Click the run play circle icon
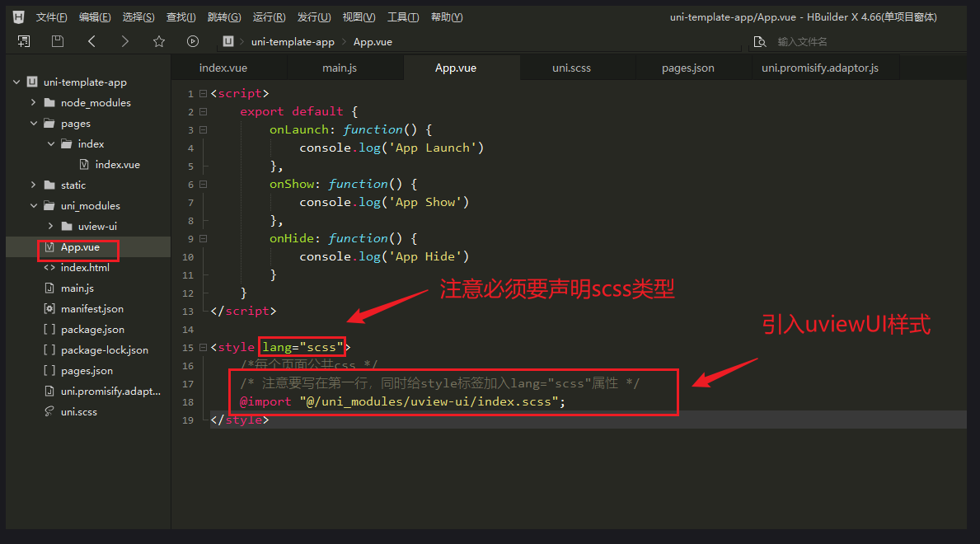980x544 pixels. tap(193, 41)
